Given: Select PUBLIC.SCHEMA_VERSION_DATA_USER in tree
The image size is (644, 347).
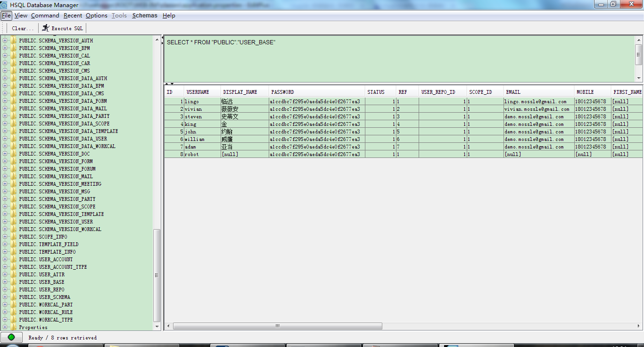Looking at the screenshot, I should [x=63, y=139].
